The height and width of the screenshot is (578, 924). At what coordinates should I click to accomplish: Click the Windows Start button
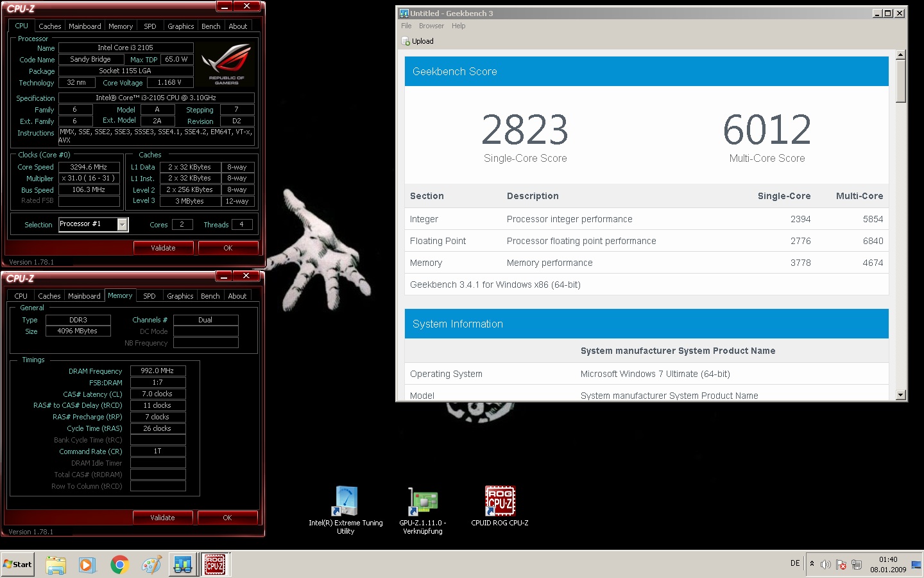(x=18, y=565)
